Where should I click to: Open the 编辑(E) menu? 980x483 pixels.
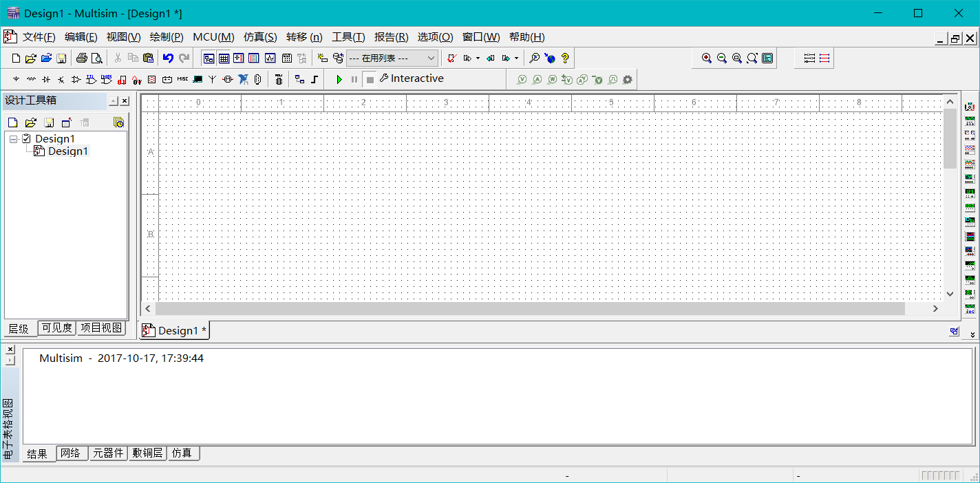click(x=81, y=37)
